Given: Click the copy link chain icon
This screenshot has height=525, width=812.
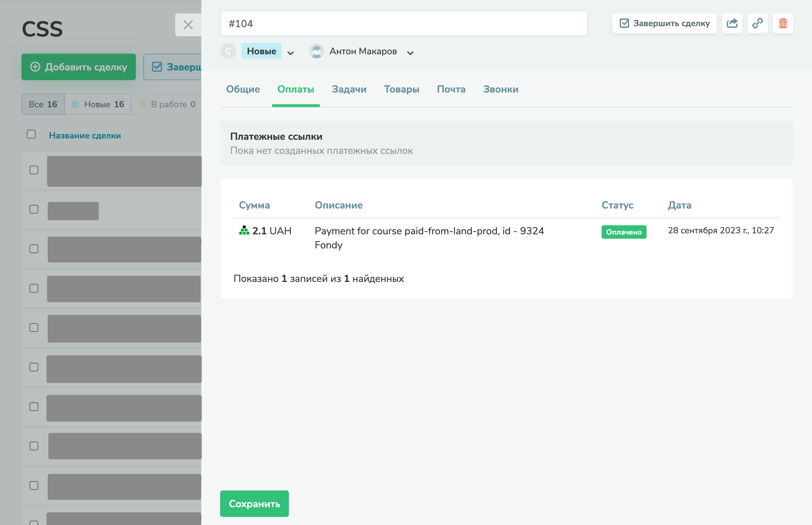Looking at the screenshot, I should coord(757,23).
